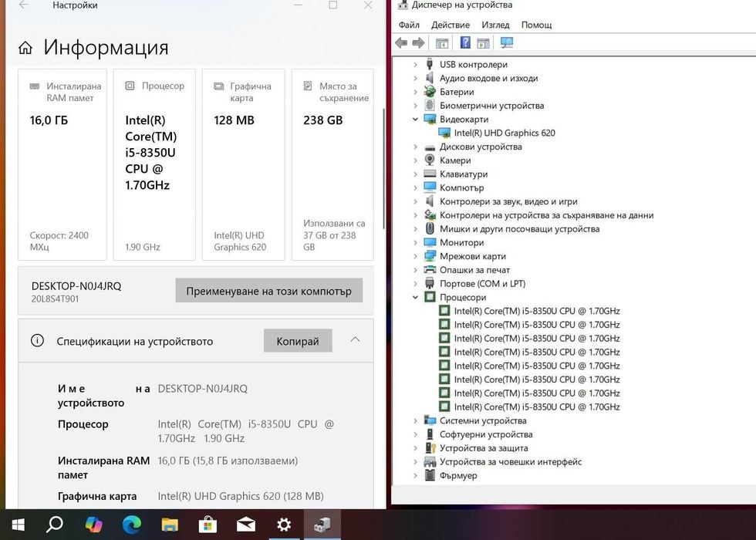Switch to Settings gear on taskbar
The image size is (756, 540).
(284, 525)
